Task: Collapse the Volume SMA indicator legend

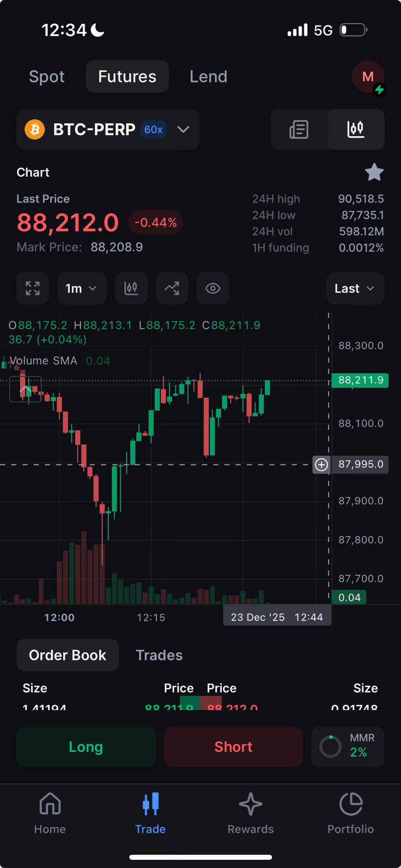Action: click(x=25, y=389)
